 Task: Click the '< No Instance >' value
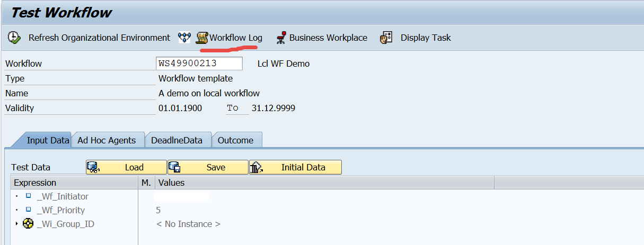click(x=188, y=224)
